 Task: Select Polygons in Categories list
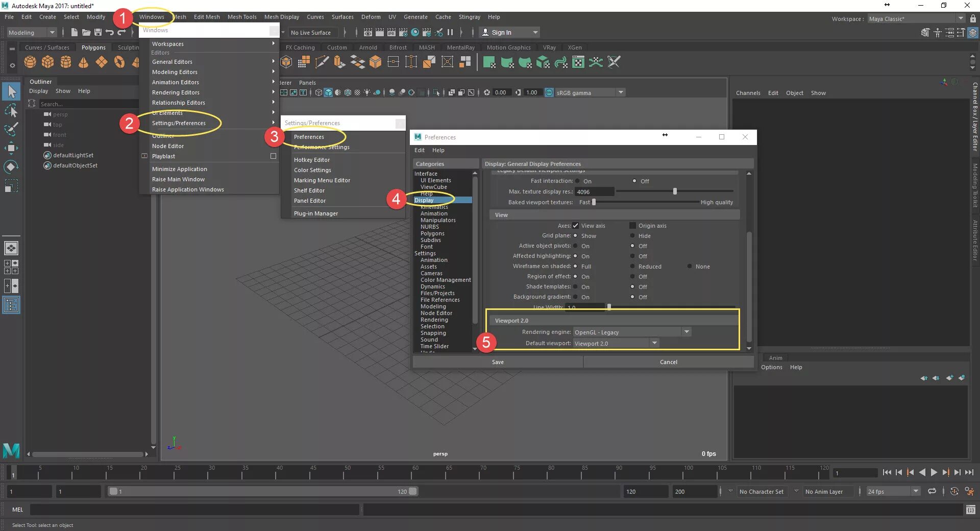432,233
